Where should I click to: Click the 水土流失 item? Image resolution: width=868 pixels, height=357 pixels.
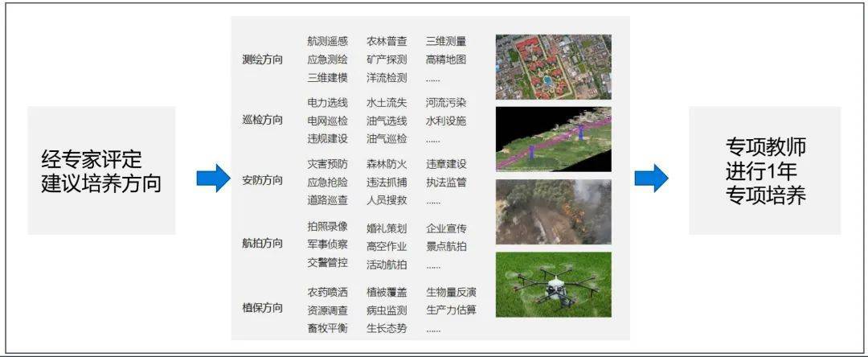[387, 102]
